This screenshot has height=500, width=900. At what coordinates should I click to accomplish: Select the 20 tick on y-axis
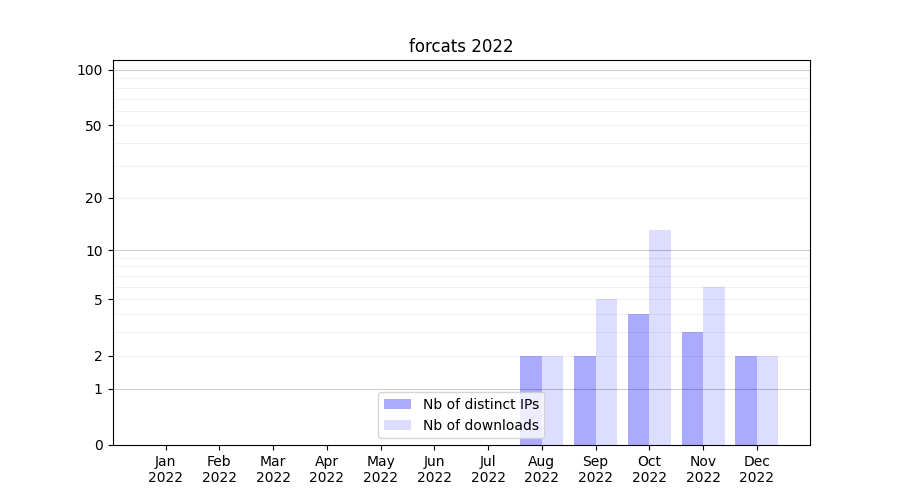[94, 198]
